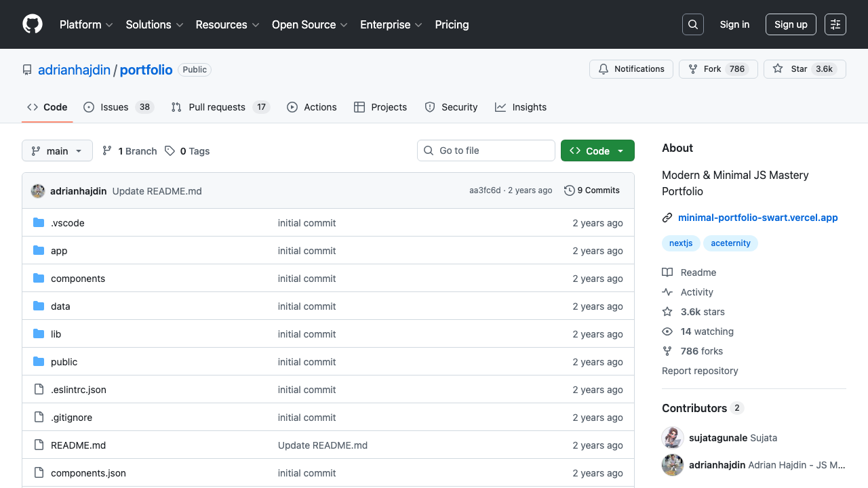Open the Open Source header menu
The image size is (868, 488).
309,24
